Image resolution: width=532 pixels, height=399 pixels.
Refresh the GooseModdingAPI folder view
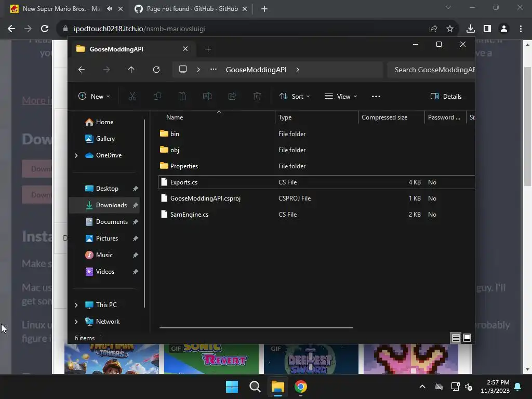pos(156,70)
